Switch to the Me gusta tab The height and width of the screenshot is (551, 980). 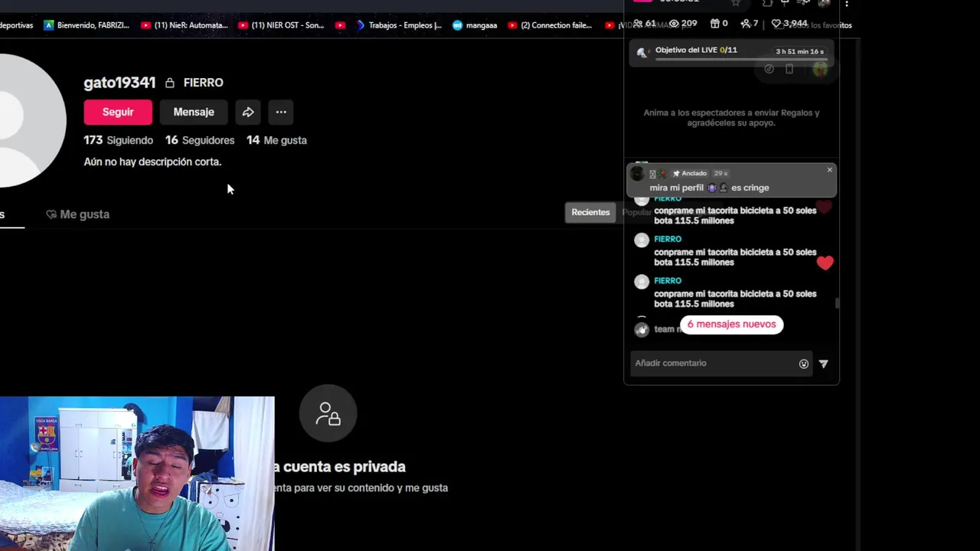[x=77, y=214]
